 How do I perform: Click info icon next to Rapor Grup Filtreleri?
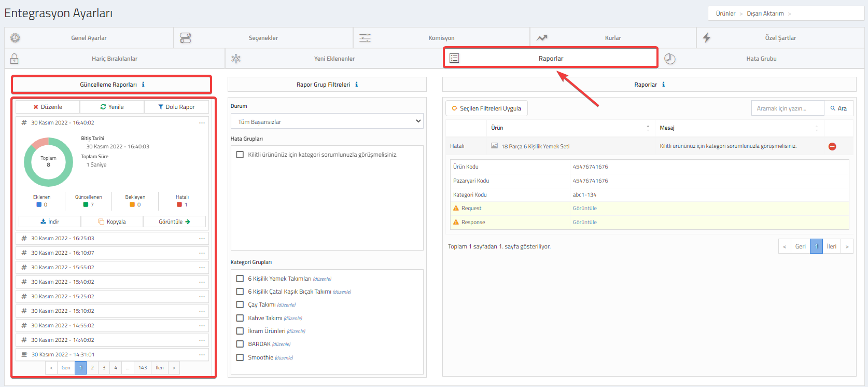tap(356, 85)
